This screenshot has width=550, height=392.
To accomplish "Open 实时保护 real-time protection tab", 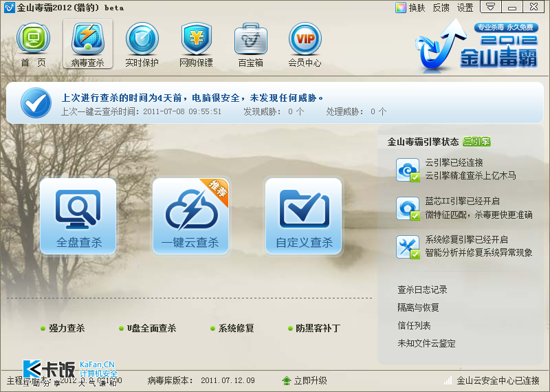I will (142, 44).
